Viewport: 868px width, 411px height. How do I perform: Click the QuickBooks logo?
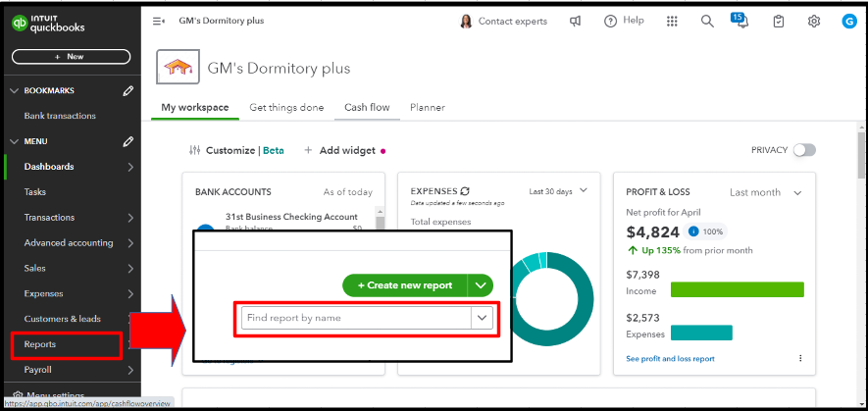coord(48,23)
